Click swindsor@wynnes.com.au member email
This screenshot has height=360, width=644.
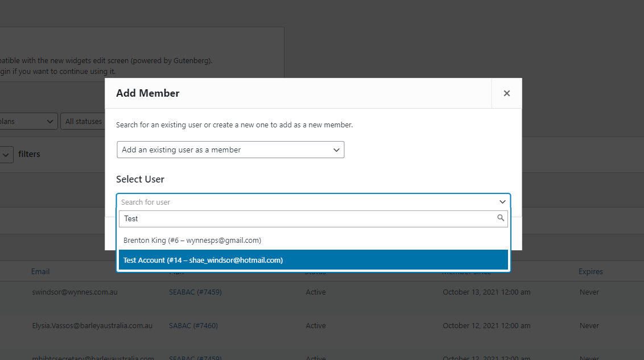coord(75,292)
